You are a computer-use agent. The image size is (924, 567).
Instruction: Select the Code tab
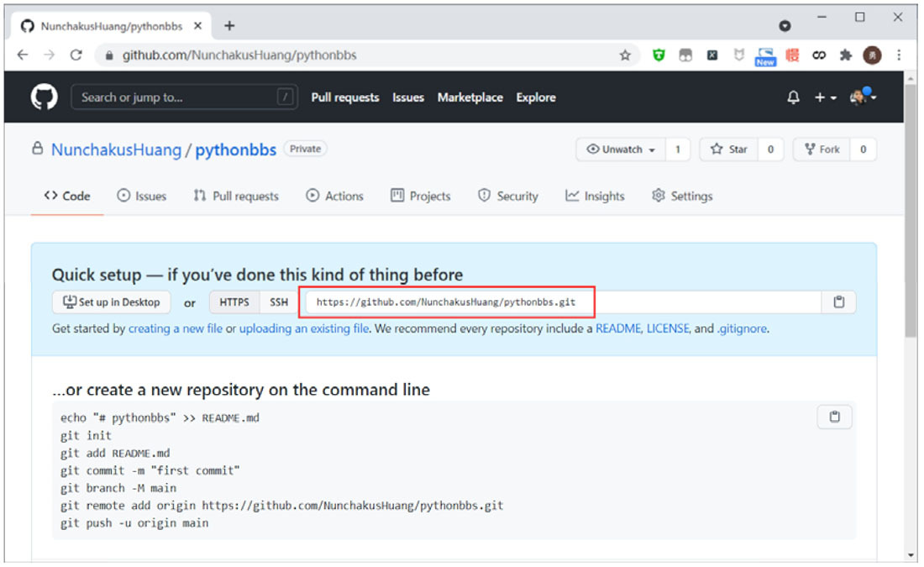[67, 197]
